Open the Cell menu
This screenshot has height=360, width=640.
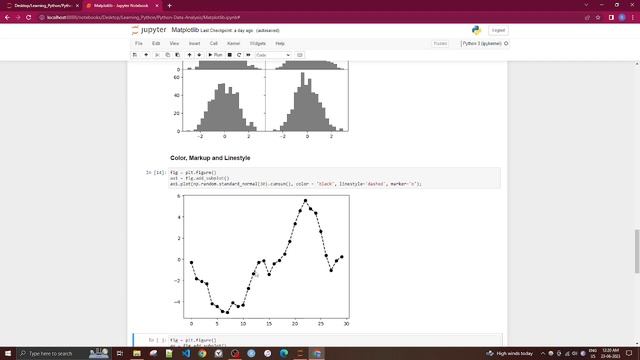point(213,43)
